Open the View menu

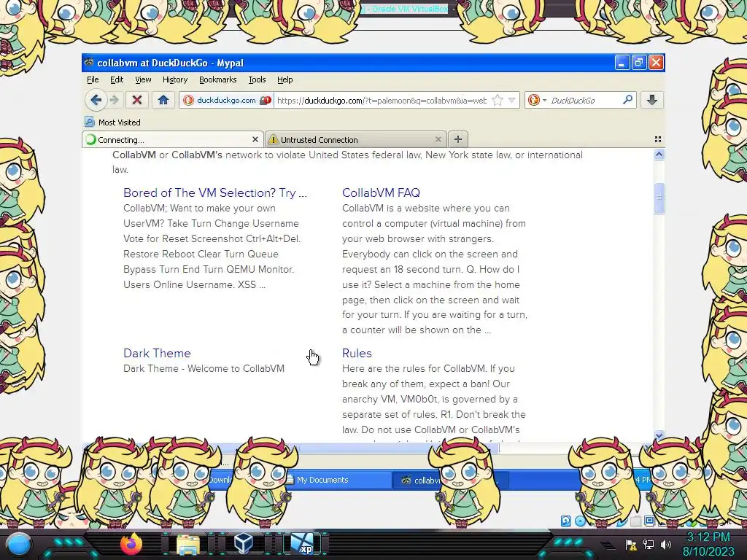point(143,79)
